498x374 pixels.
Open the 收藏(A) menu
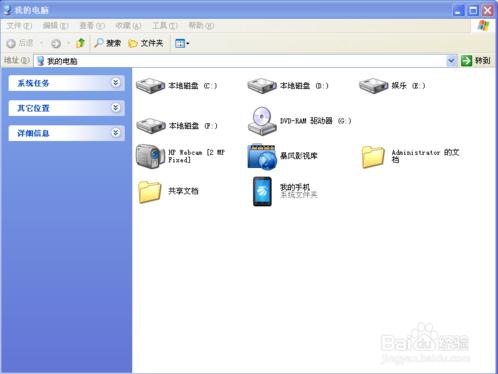128,26
